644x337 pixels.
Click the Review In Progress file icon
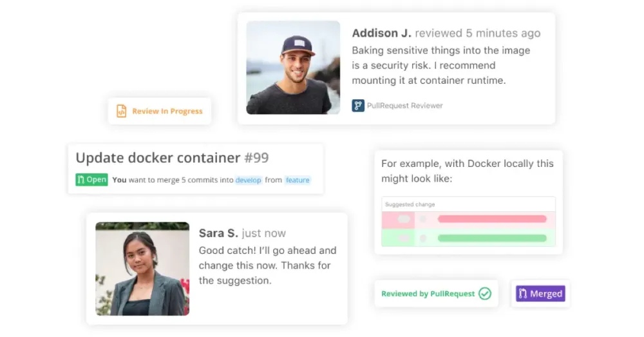click(121, 111)
